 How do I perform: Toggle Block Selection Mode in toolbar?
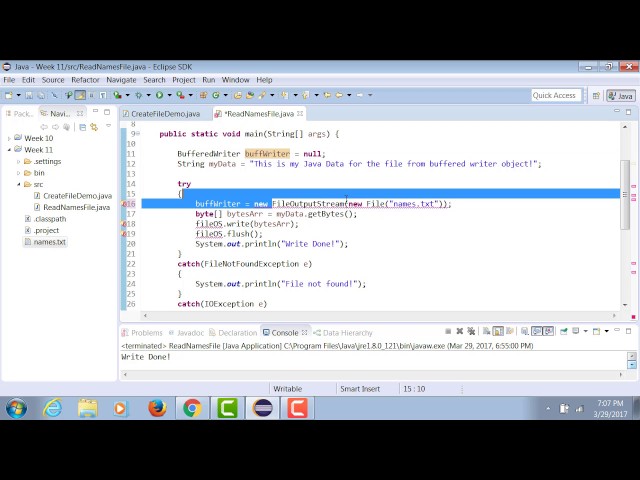click(91, 95)
